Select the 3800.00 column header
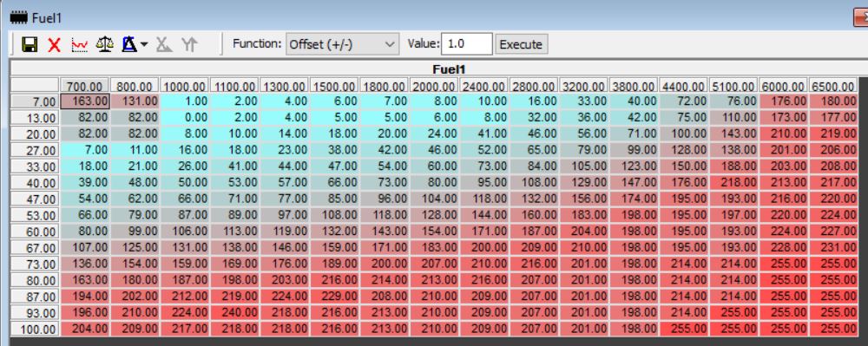 (634, 86)
